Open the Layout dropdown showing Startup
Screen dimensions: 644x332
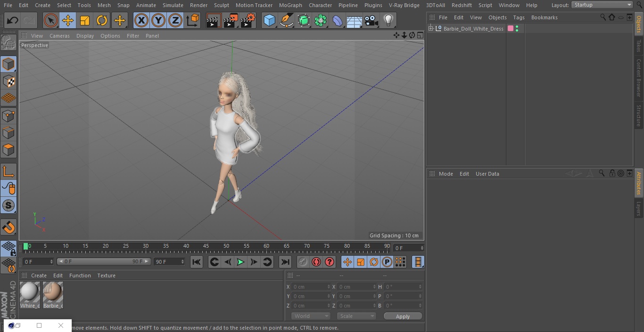(x=602, y=5)
